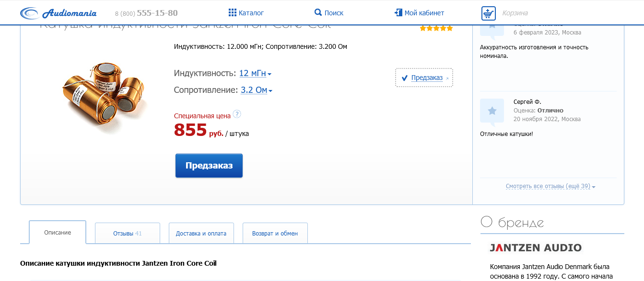
Task: Click the Jantzen Audio brand logo
Action: pos(536,247)
